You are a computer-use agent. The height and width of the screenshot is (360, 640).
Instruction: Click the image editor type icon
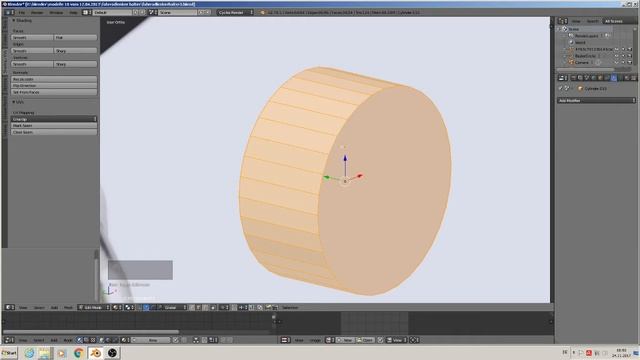[286, 340]
